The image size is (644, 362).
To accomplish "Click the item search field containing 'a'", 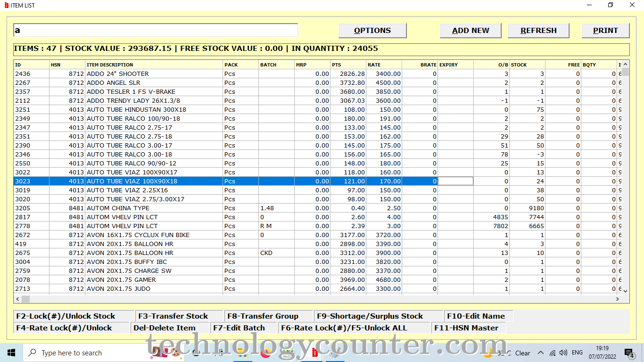I will 156,30.
